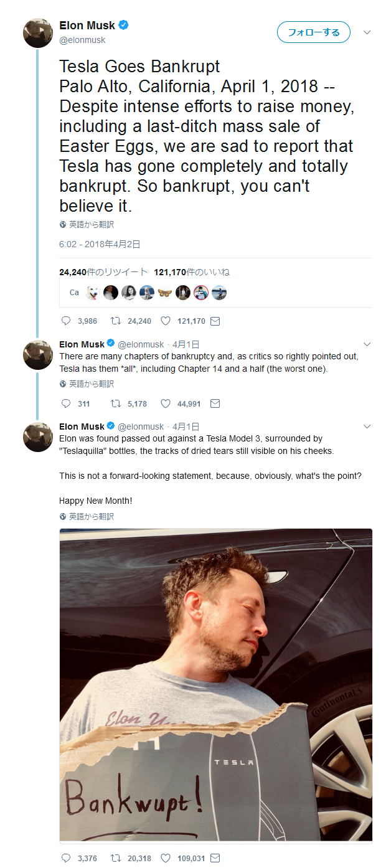Image resolution: width=386 pixels, height=868 pixels.
Task: Translate the main tweet via 英語から翻訳
Action: pos(91,225)
